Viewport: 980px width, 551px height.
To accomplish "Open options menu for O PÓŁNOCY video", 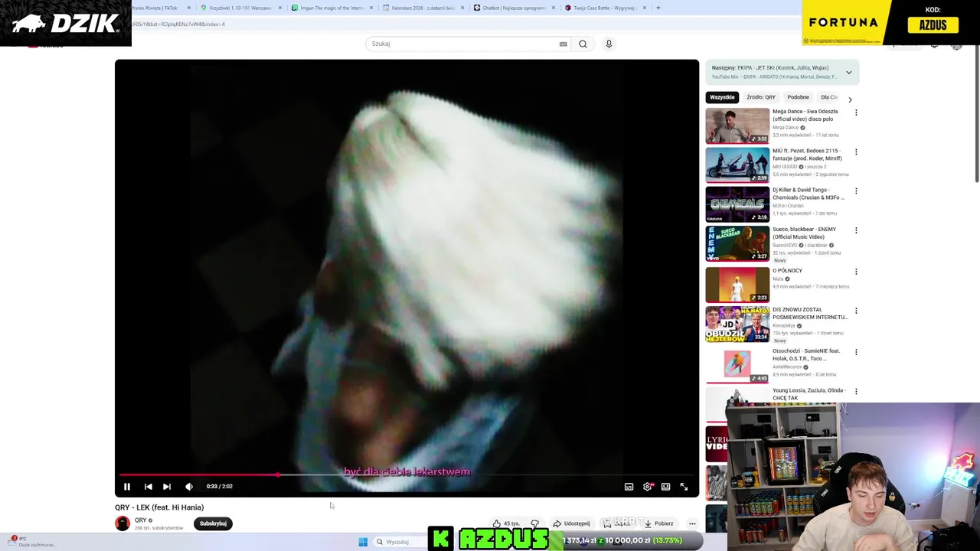I will 856,272.
